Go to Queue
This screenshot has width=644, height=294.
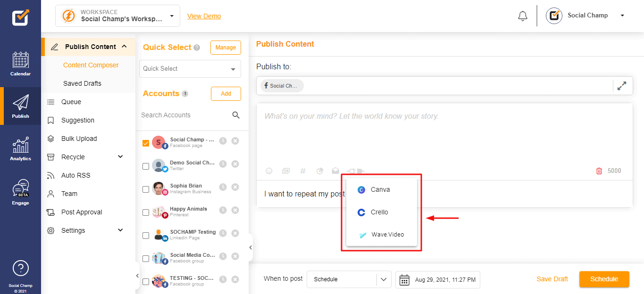[71, 102]
